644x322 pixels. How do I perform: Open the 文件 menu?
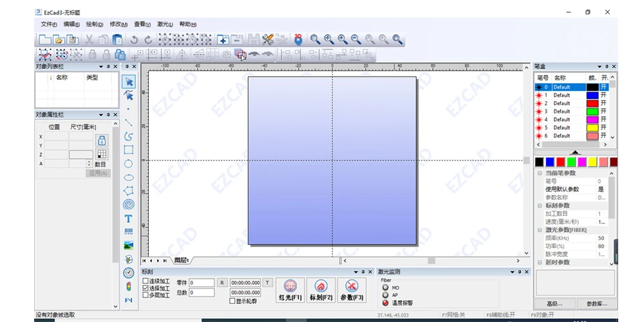[x=49, y=24]
